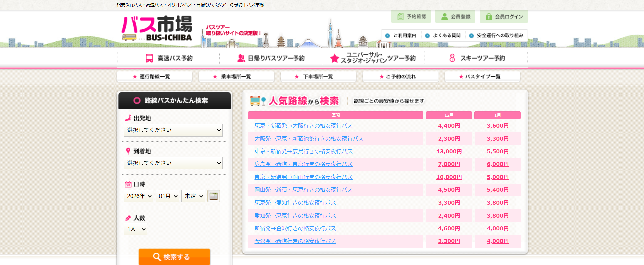Open ご利用案内 usage guide link
644x265 pixels.
(401, 36)
